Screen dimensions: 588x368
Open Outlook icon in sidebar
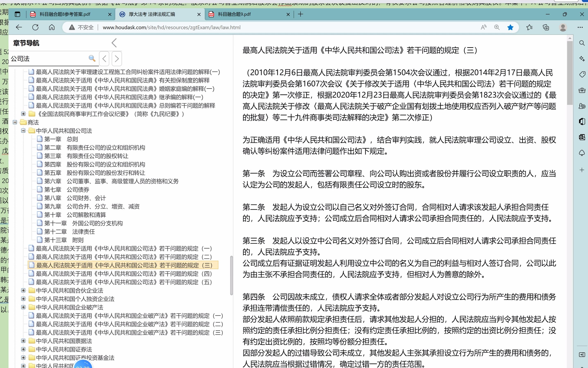[582, 137]
